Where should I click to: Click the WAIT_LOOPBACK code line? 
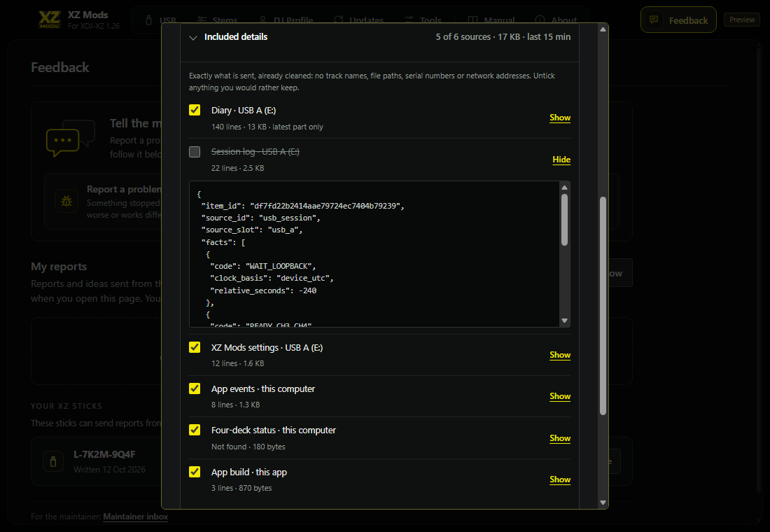[x=262, y=266]
